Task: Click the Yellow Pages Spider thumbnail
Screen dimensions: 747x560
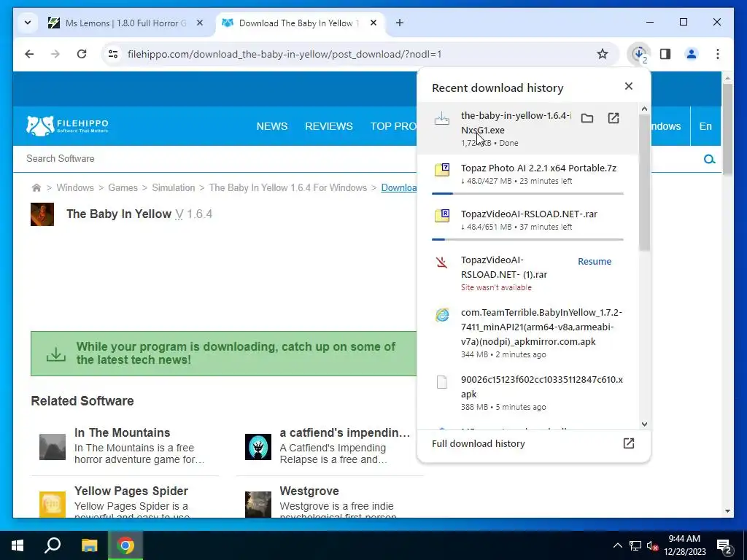Action: [53, 505]
